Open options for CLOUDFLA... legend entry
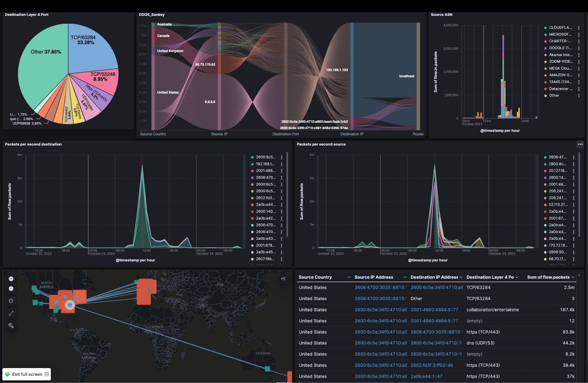The image size is (588, 383). pyautogui.click(x=579, y=28)
